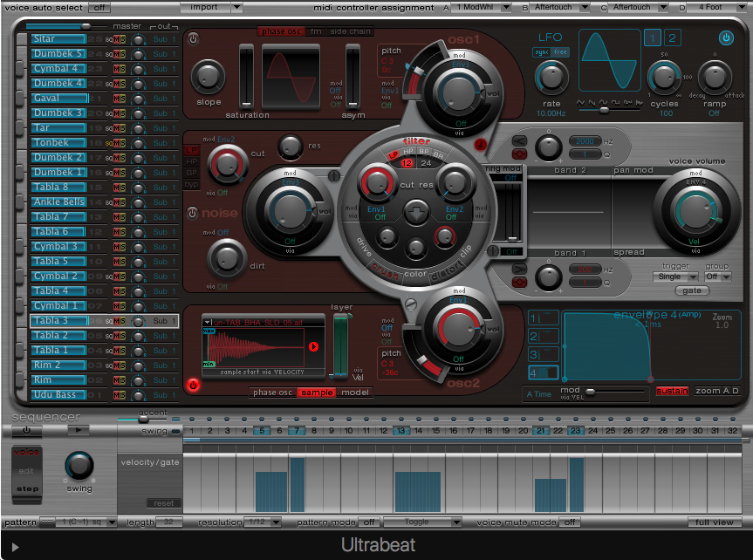The height and width of the screenshot is (560, 753).
Task: Switch LFO to free mode
Action: [x=560, y=52]
